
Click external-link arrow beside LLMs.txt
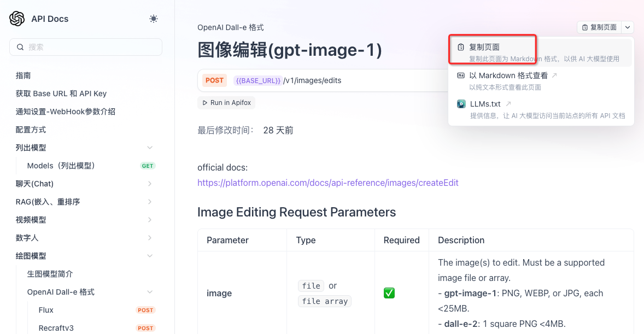508,103
